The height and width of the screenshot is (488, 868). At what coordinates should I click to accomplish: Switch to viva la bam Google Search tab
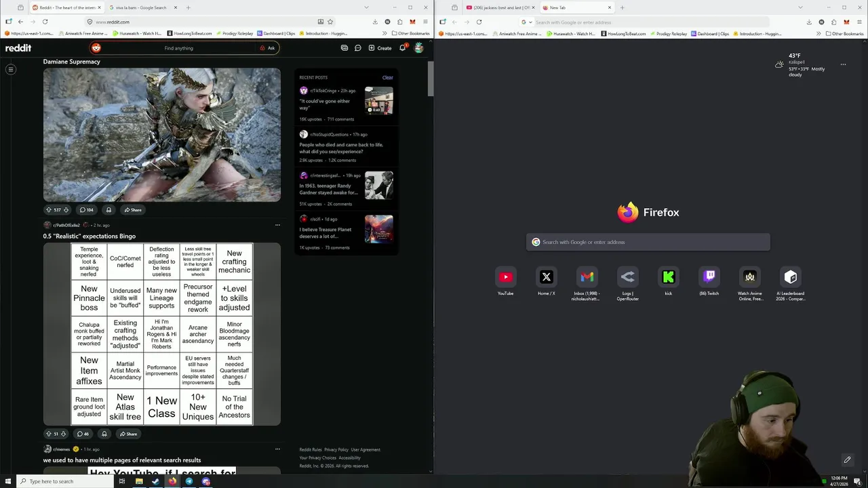coord(142,7)
